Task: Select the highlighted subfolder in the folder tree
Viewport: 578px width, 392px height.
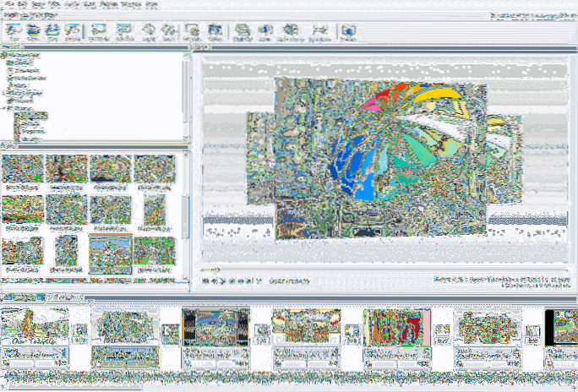Action: (x=34, y=116)
